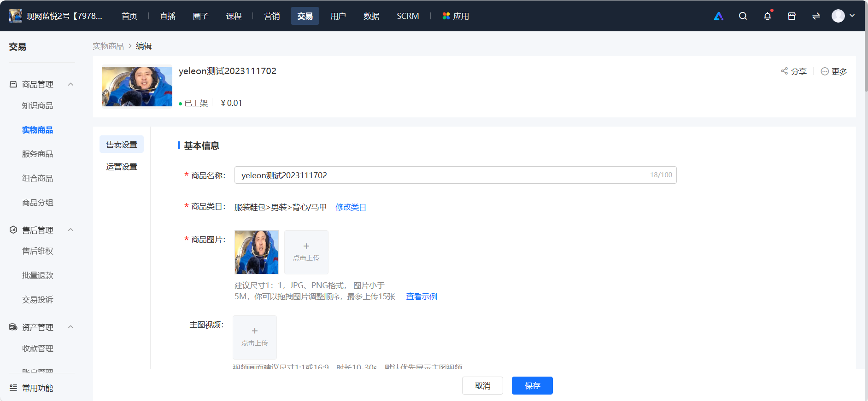Click the 查看示例 link
Viewport: 868px width, 401px height.
[422, 296]
